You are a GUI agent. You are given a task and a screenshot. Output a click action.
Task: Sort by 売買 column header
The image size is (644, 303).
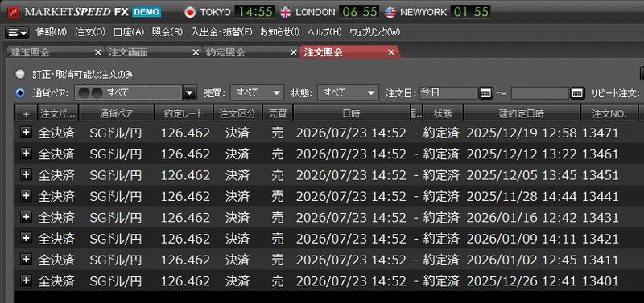(x=277, y=113)
